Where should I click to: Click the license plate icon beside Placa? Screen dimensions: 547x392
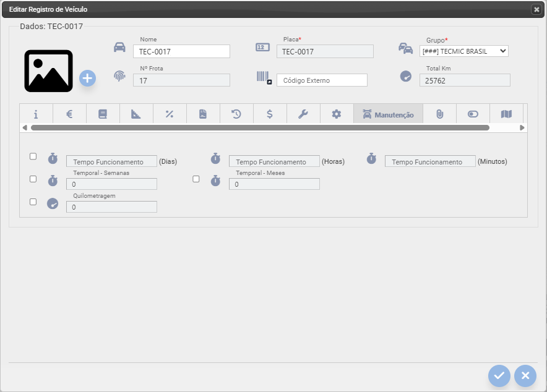(262, 47)
